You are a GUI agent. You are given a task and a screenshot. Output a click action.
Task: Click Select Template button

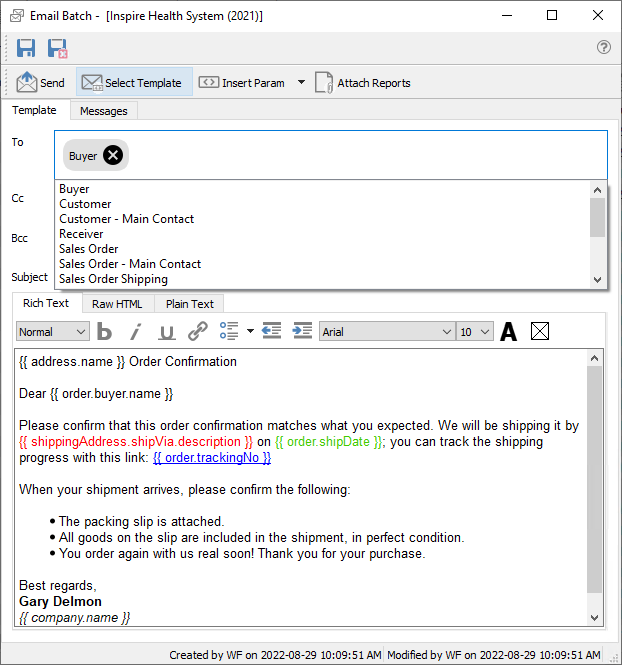pyautogui.click(x=134, y=82)
